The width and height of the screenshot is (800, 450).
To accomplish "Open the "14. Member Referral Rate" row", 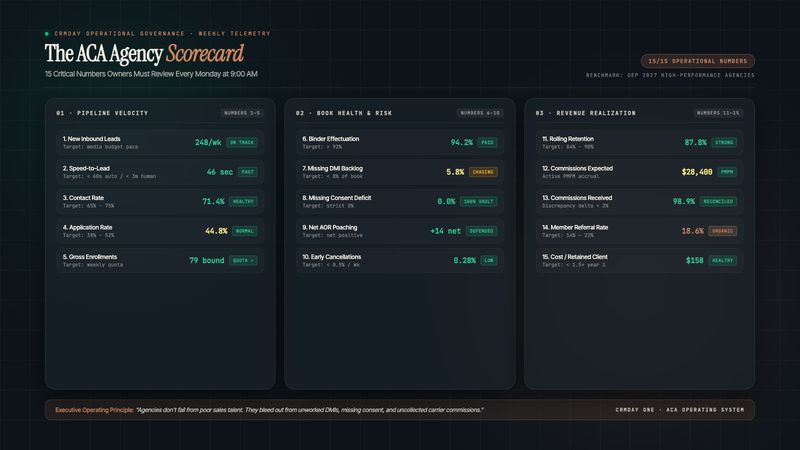I will tap(639, 231).
